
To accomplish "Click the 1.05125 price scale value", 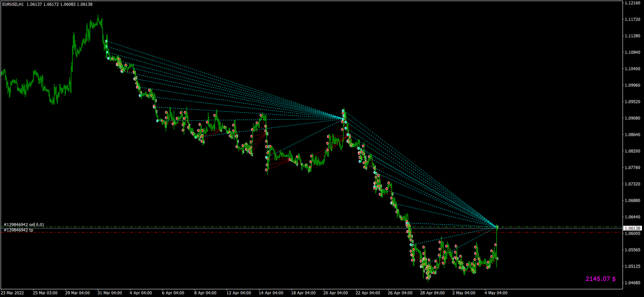I will (632, 267).
